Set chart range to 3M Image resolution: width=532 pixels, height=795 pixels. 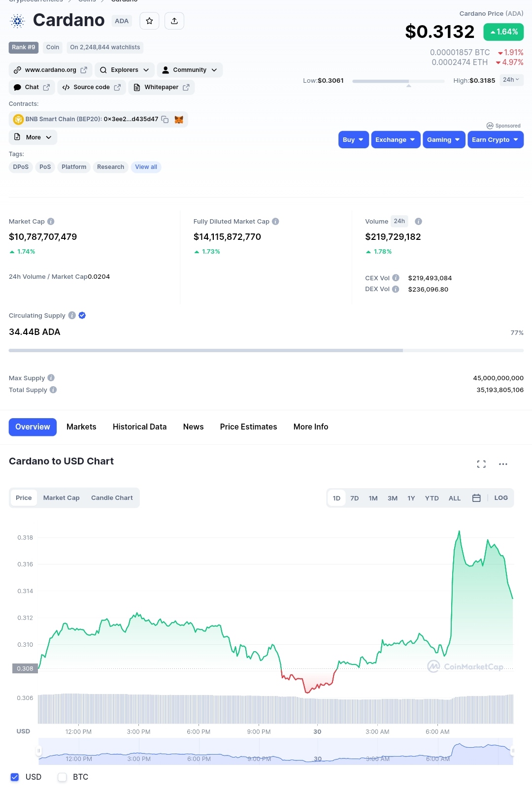pos(393,498)
